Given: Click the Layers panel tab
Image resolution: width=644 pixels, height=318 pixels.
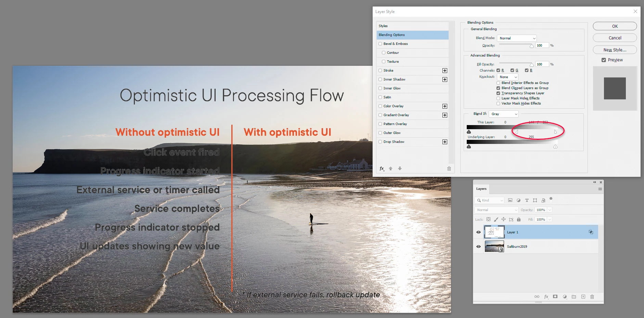Looking at the screenshot, I should [481, 189].
